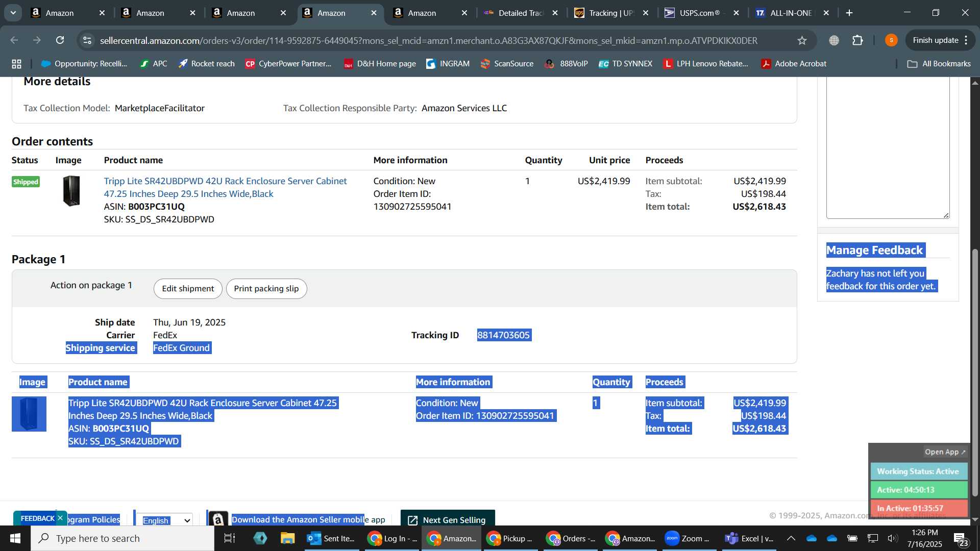The width and height of the screenshot is (980, 551).
Task: View site information icon in address bar
Action: click(x=87, y=40)
